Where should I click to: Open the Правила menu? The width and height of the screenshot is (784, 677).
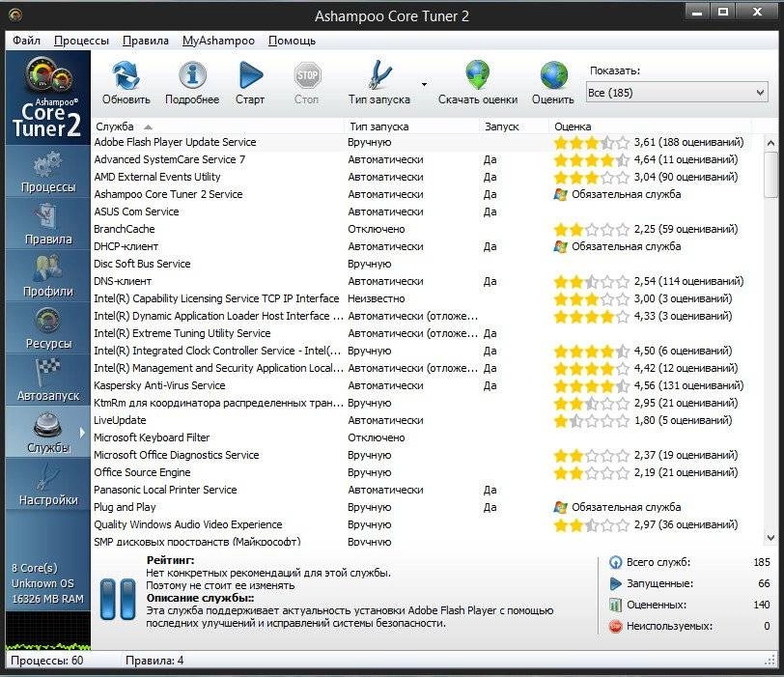point(146,41)
